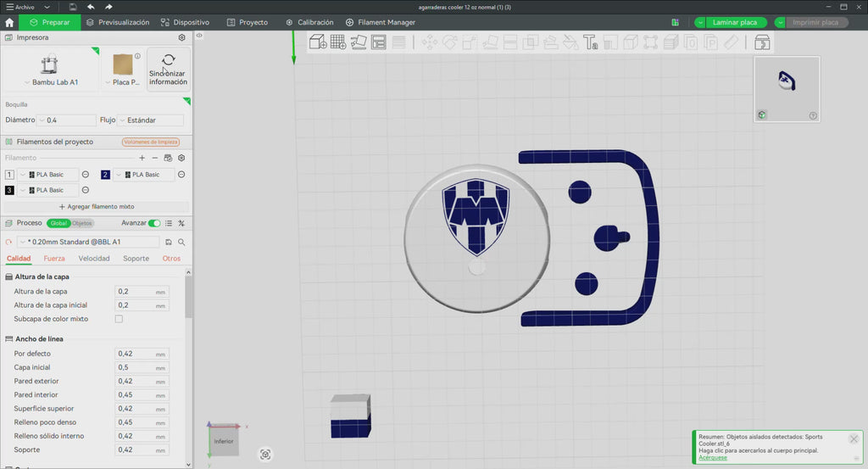Open the Calibración tab
This screenshot has width=868, height=469.
(x=309, y=23)
